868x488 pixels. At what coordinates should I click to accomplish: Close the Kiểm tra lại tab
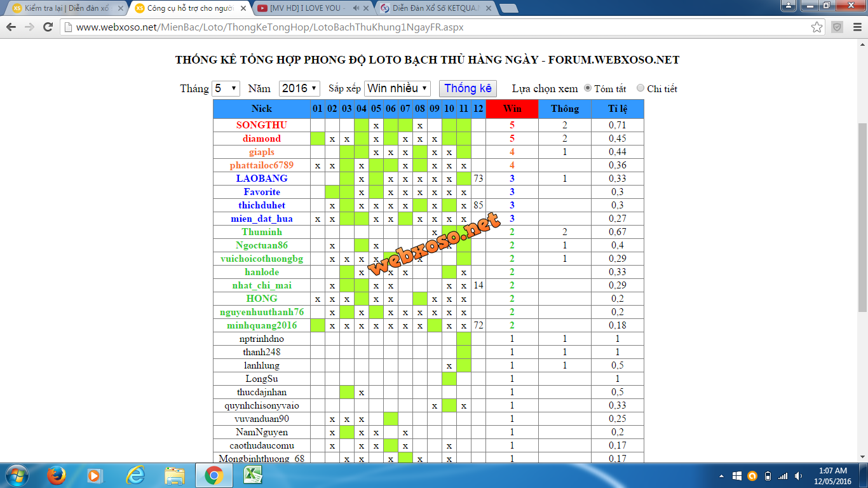[121, 8]
